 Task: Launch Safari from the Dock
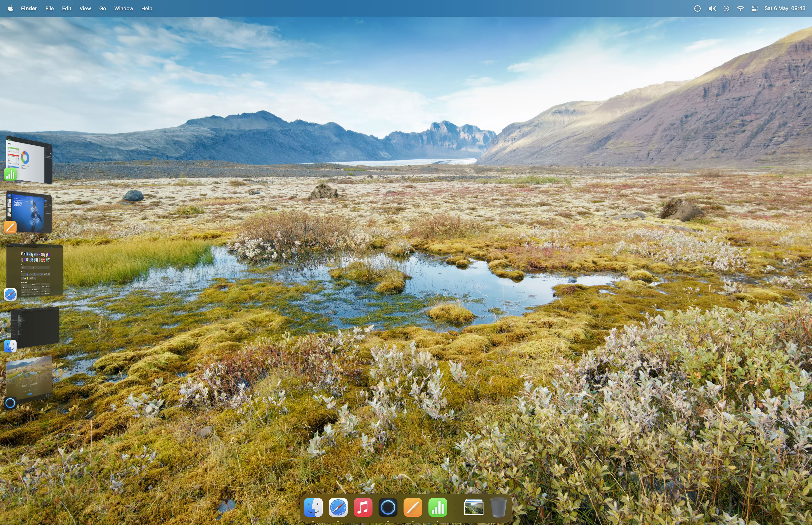coord(338,507)
